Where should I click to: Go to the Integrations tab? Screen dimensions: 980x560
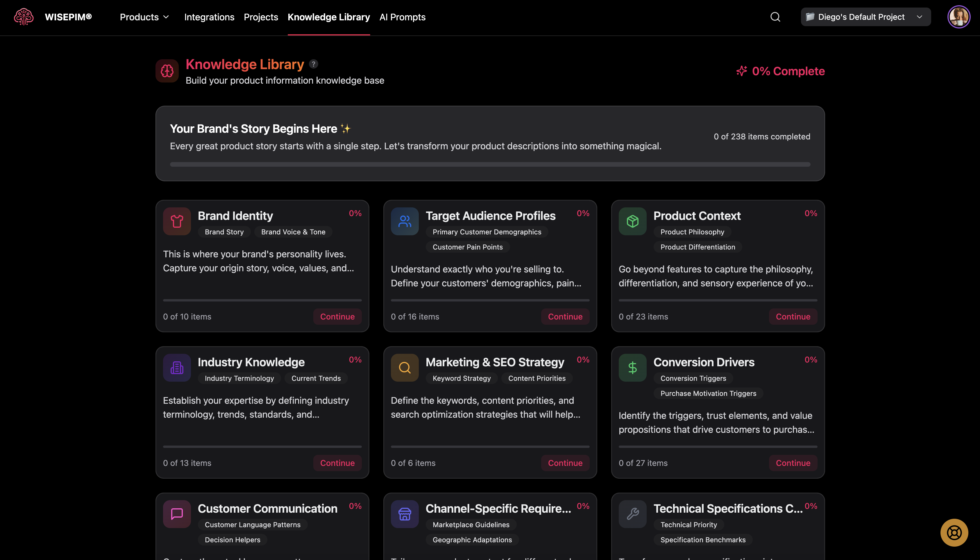(x=209, y=17)
